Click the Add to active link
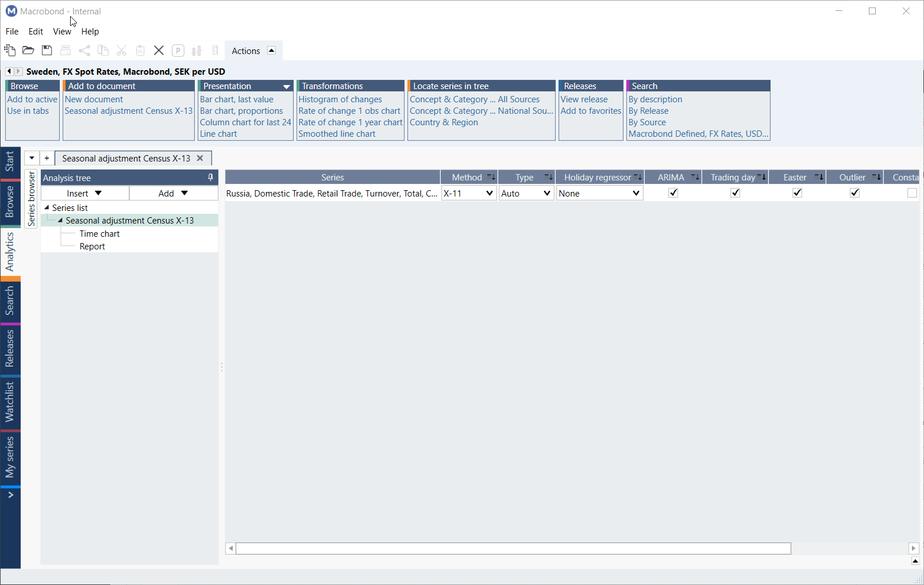This screenshot has height=585, width=924. [32, 99]
